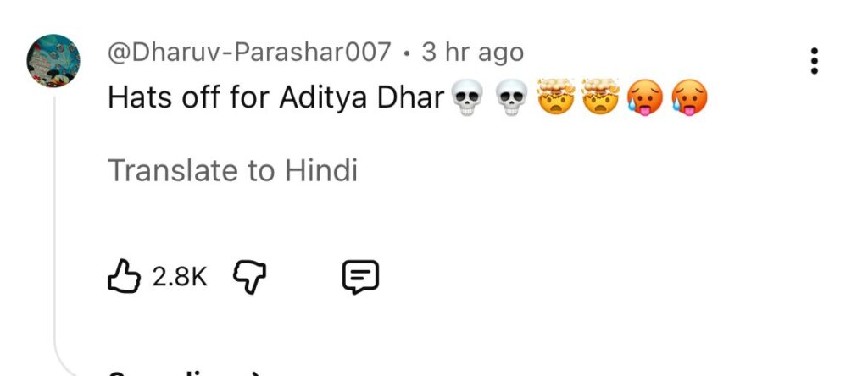Click the first exploding head emoji
The image size is (868, 376).
tap(556, 97)
